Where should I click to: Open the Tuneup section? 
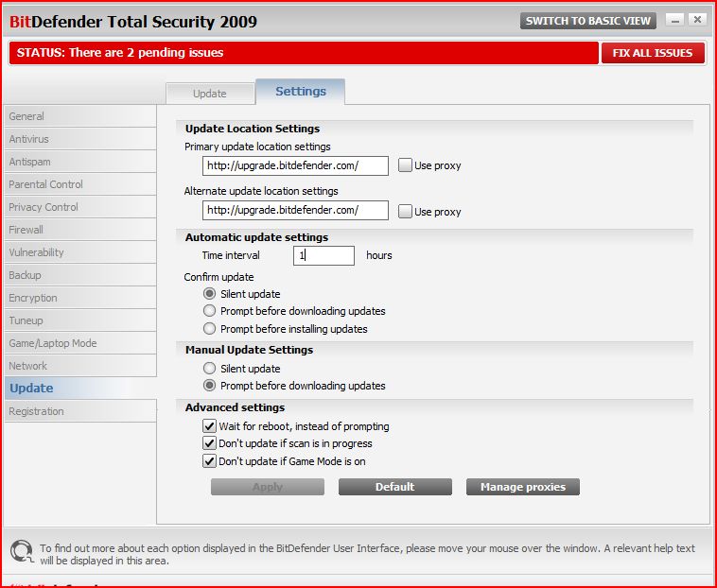(80, 320)
